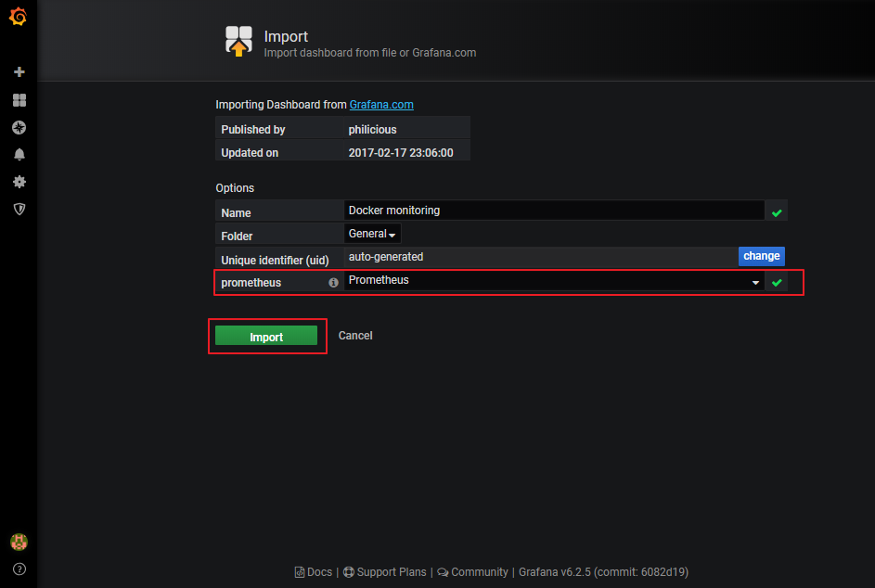Viewport: 875px width, 588px height.
Task: Click the auto-generated uid field
Action: coord(541,257)
